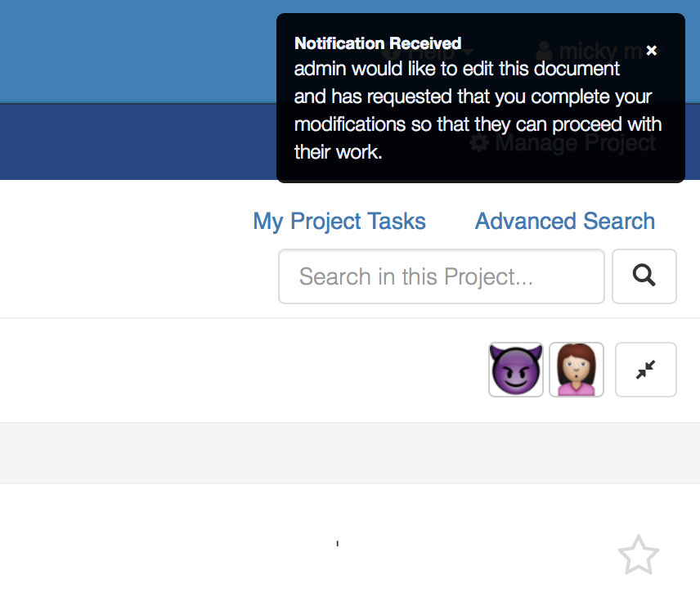Click the gear icon next to Manage Project
Image resolution: width=700 pixels, height=597 pixels.
coord(479,143)
